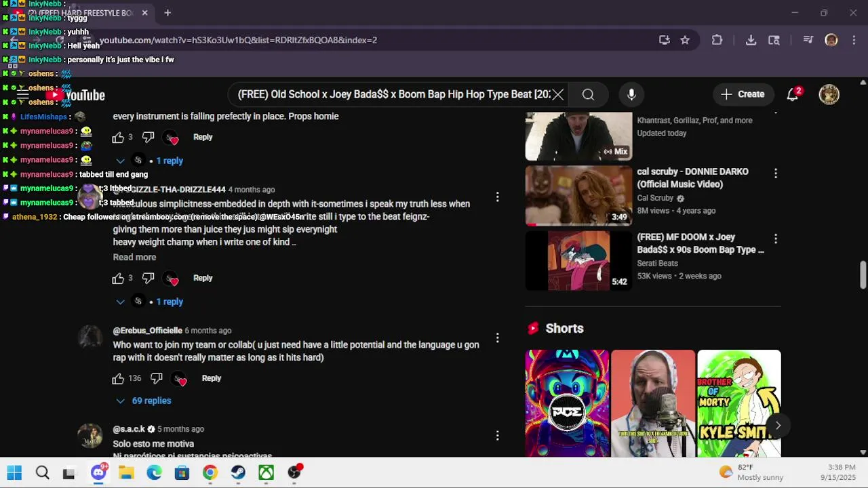
Task: Dislike the "Props homie" comment
Action: 148,138
